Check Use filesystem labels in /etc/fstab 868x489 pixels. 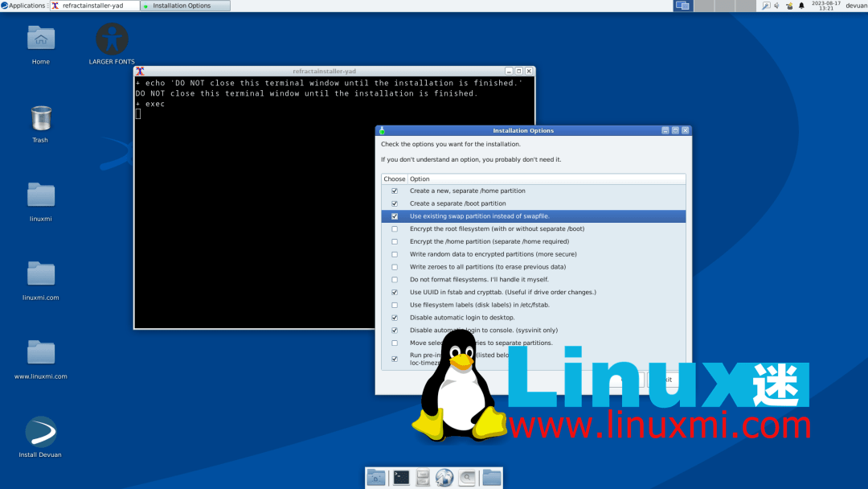tap(395, 305)
